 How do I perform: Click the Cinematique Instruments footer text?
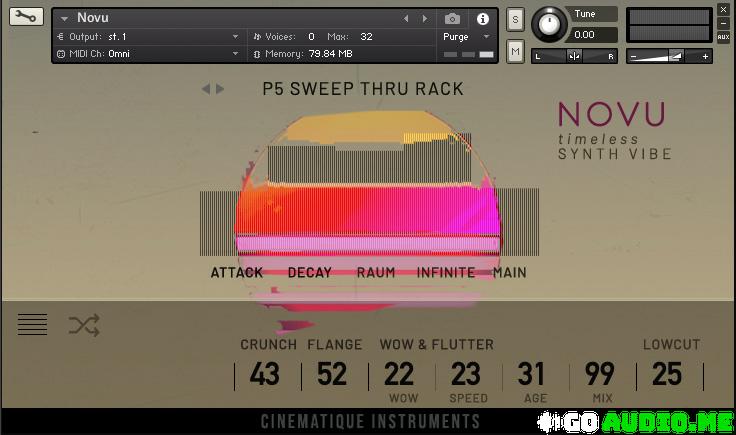[x=370, y=421]
